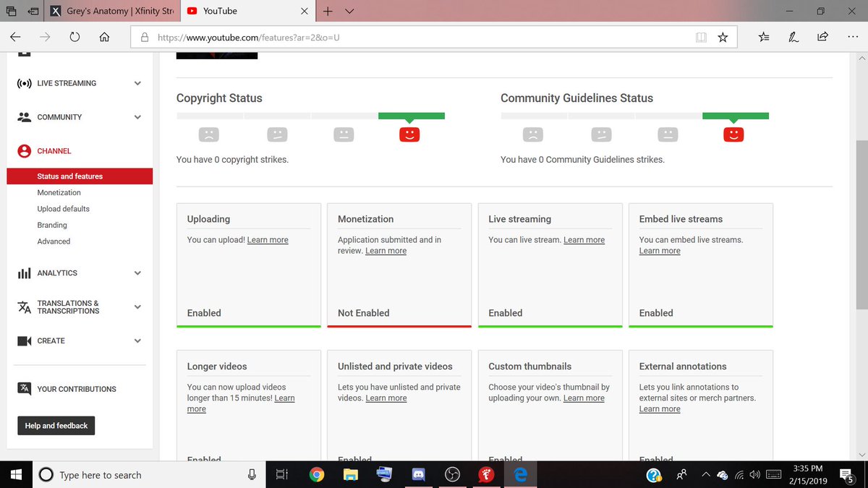Open Windows Start menu
The image size is (868, 488).
pos(16,475)
